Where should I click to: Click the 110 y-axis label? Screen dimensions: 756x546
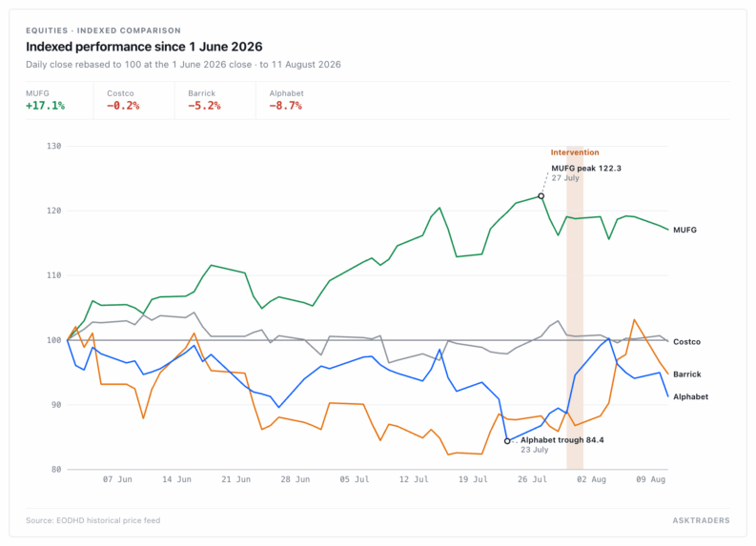pos(54,275)
